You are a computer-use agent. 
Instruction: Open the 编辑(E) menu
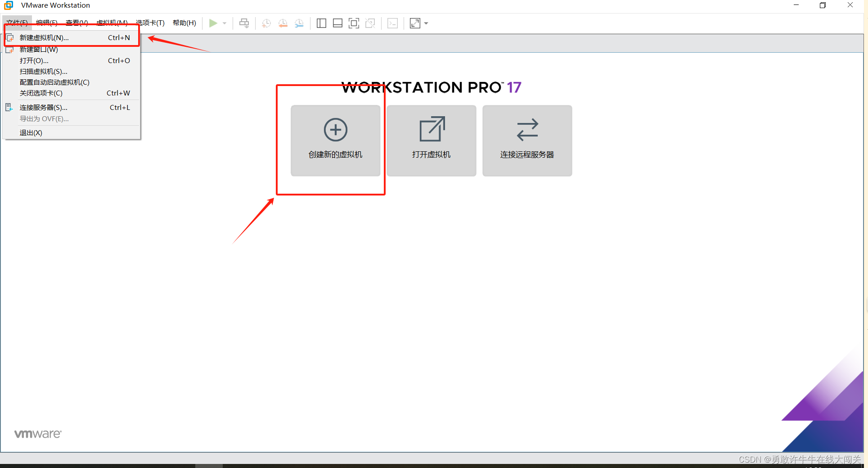(47, 23)
